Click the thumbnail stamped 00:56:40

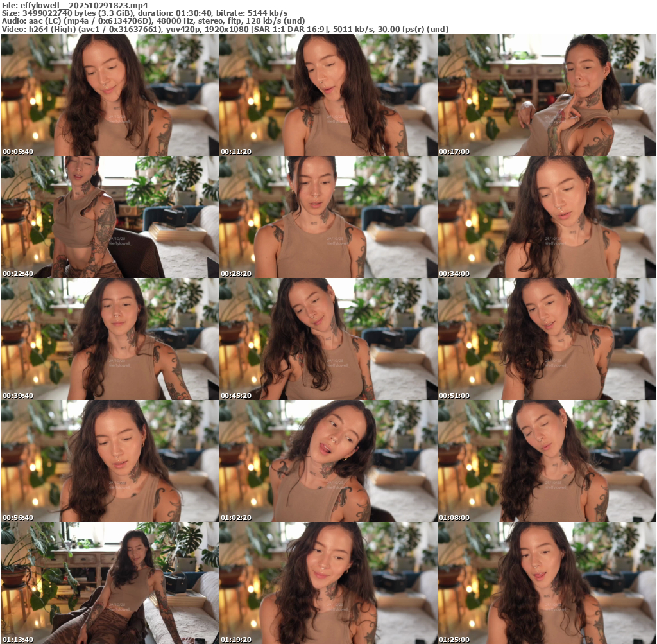click(x=110, y=461)
